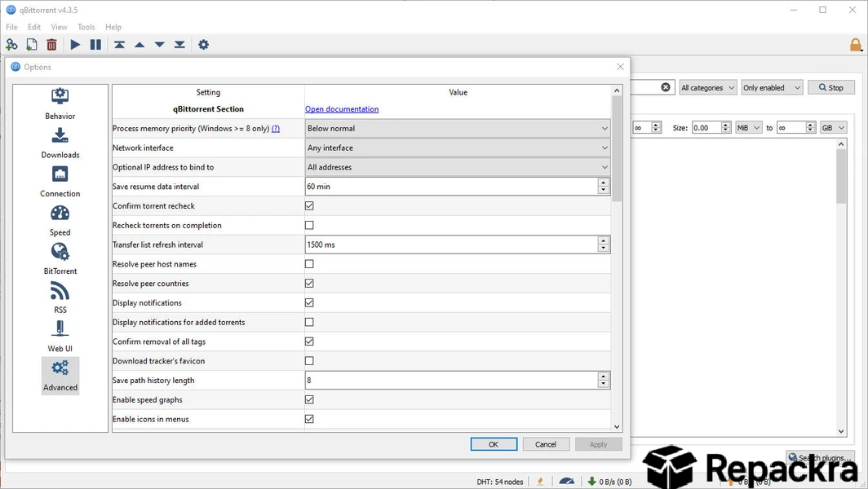Open the BitTorrent options page
The height and width of the screenshot is (489, 868).
click(60, 259)
